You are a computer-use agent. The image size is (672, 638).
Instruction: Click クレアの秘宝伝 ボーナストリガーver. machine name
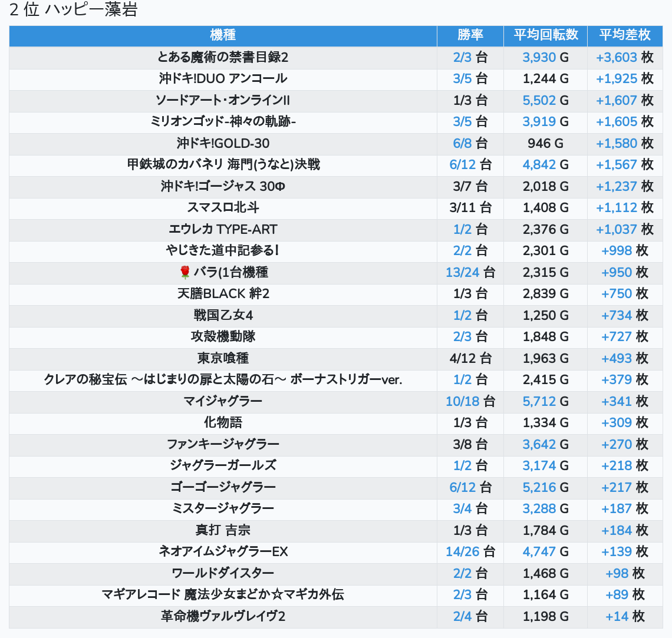point(223,380)
